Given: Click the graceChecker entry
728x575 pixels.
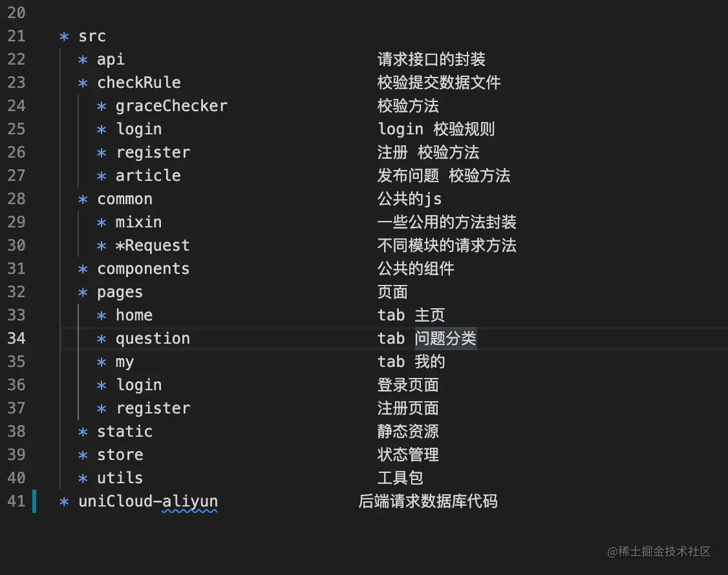Looking at the screenshot, I should click(x=171, y=106).
